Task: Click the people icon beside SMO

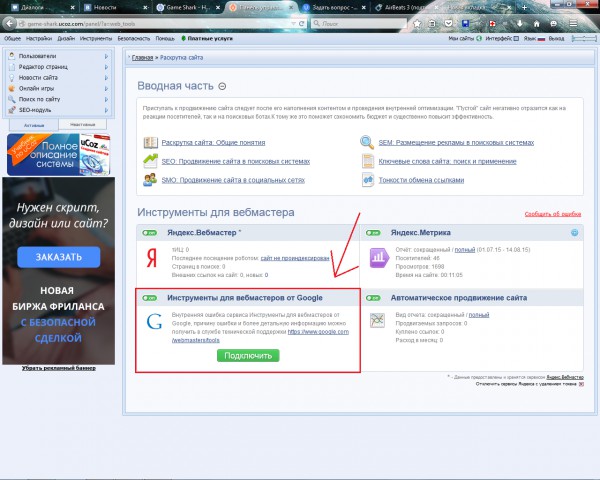Action: click(150, 180)
